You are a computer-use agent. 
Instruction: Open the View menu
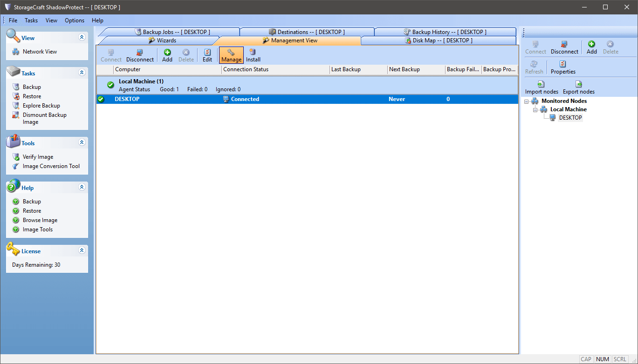pos(51,20)
